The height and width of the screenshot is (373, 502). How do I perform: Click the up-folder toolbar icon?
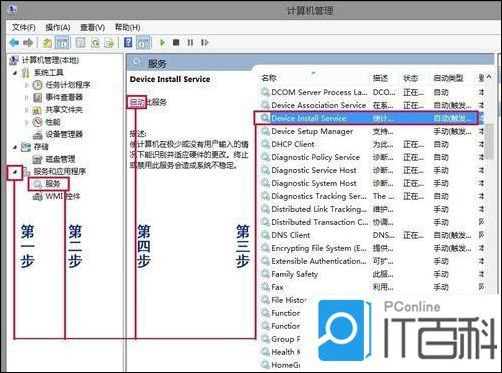click(47, 43)
